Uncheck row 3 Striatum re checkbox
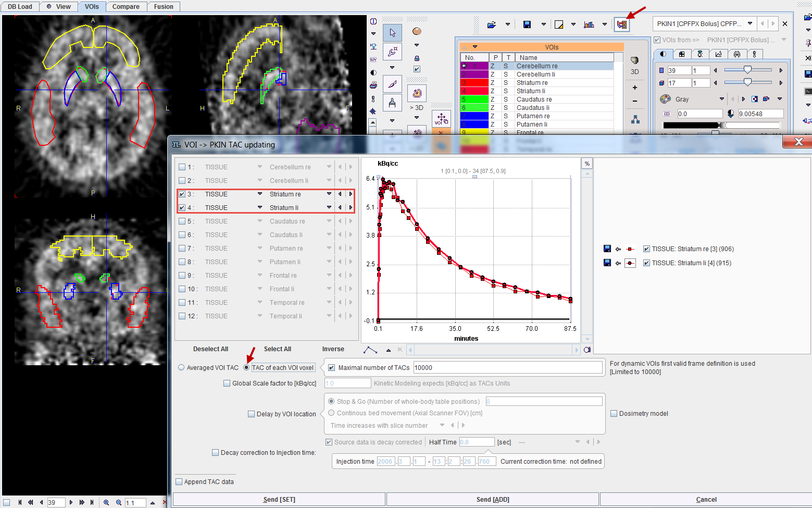Screen dimensions: 812x508 coord(182,194)
